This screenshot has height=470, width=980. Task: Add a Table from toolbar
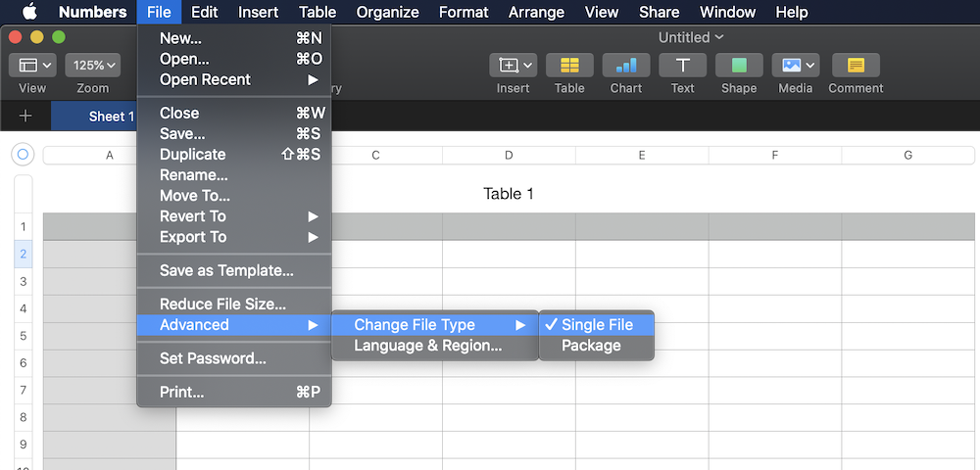[x=569, y=65]
